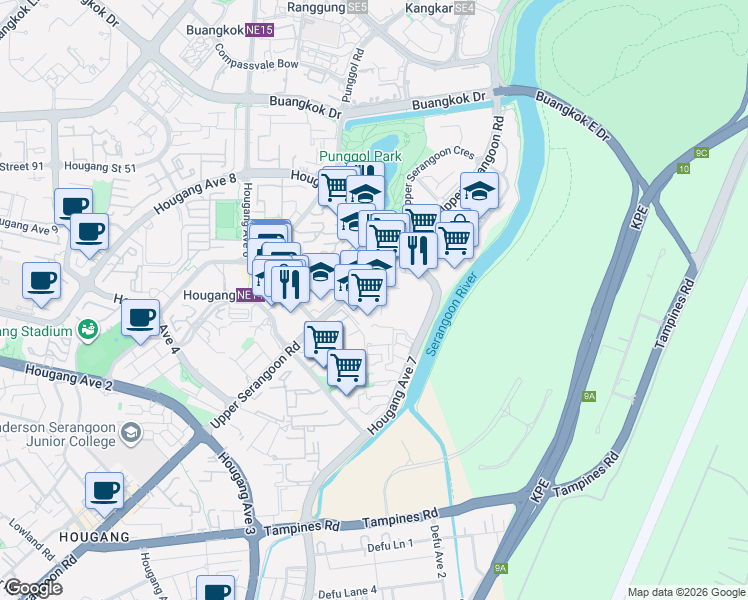This screenshot has width=748, height=600.
Task: Click the Punggol Park label
Action: tap(361, 156)
